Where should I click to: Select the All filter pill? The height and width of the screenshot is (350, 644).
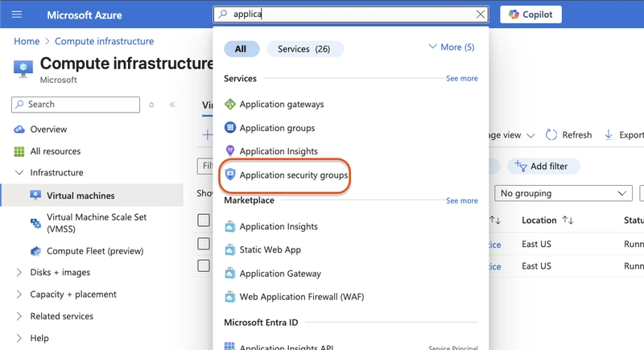pyautogui.click(x=242, y=49)
